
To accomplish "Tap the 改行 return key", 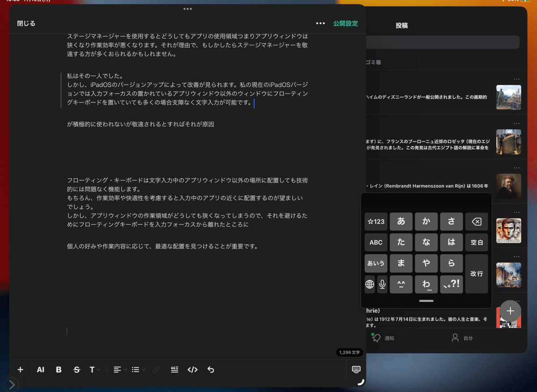I will pyautogui.click(x=477, y=274).
